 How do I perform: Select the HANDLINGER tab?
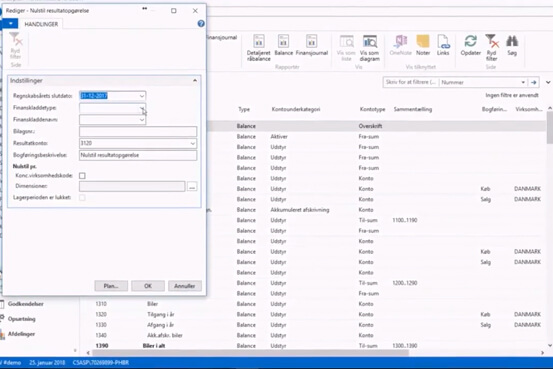click(41, 24)
